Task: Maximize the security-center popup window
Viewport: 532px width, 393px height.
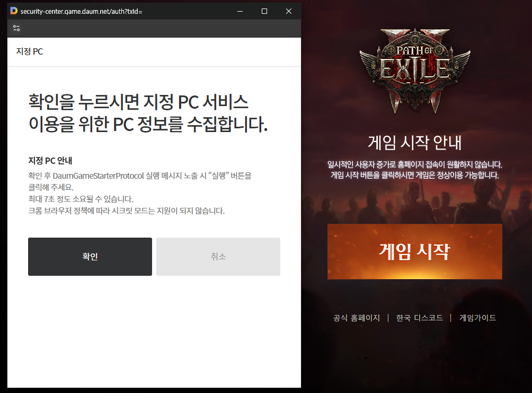Action: [x=264, y=11]
